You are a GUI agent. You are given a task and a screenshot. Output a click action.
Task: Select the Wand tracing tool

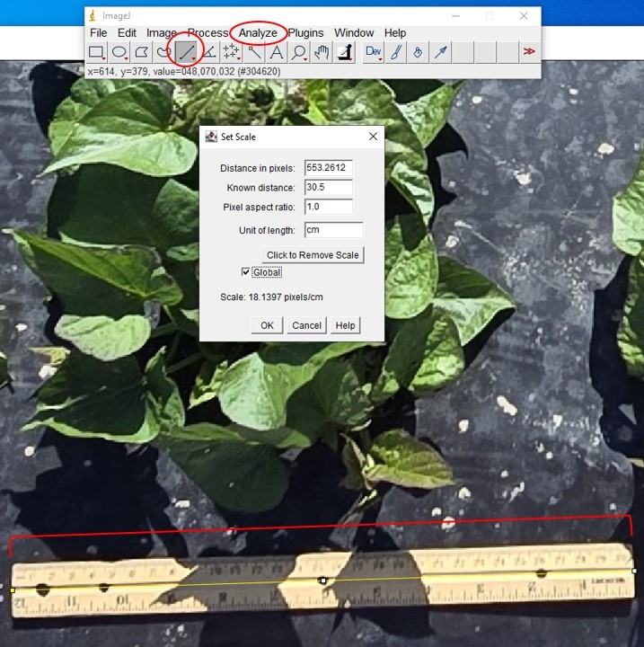tap(253, 52)
